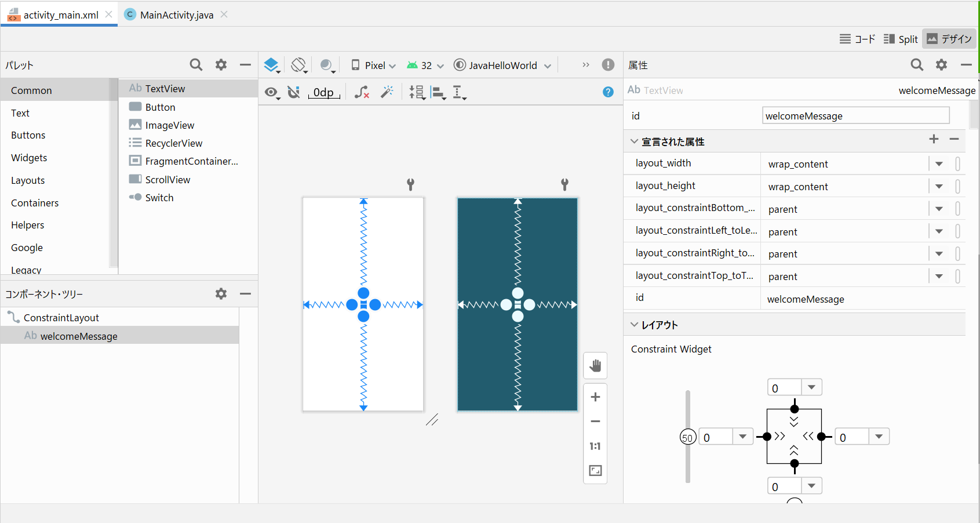Pick Switch from the palette
980x523 pixels.
pyautogui.click(x=188, y=197)
